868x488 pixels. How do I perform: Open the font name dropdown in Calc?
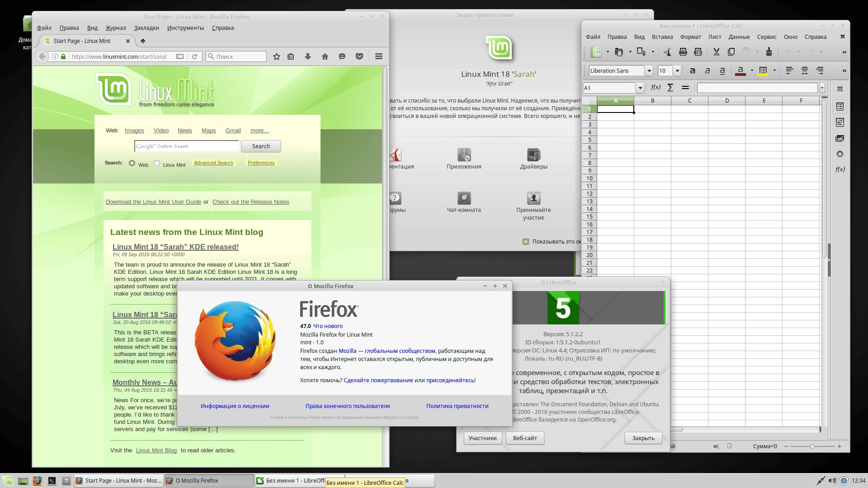(649, 71)
